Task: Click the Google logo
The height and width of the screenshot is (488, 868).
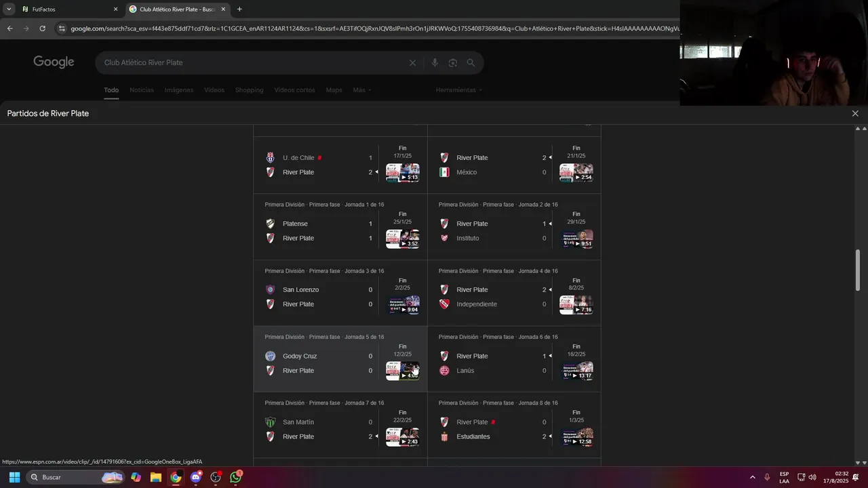Action: [54, 62]
